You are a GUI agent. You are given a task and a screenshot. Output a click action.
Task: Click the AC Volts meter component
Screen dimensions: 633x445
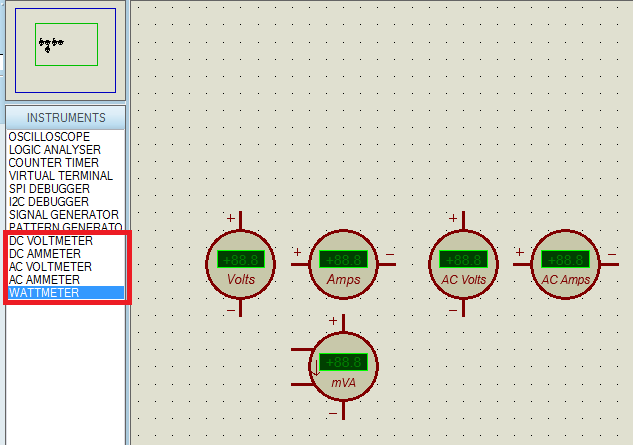463,264
